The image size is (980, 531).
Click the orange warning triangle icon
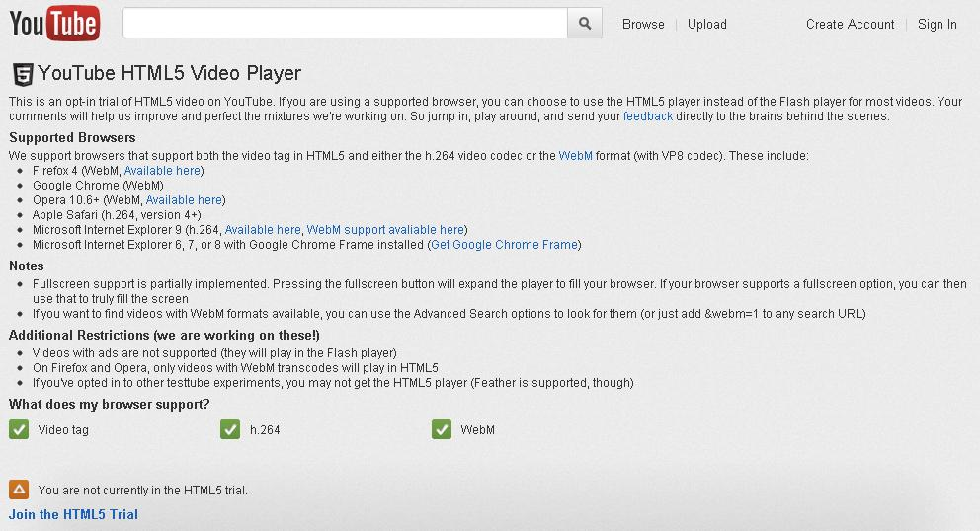19,490
